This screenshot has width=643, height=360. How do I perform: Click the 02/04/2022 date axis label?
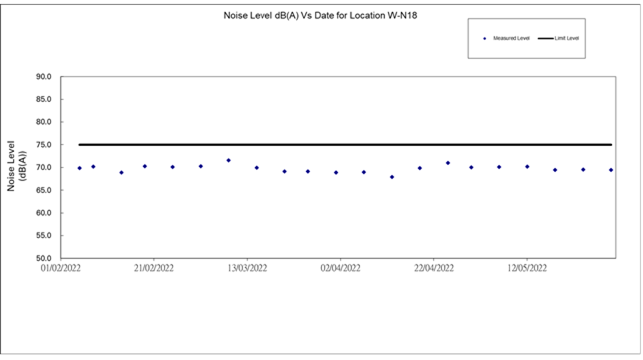click(340, 268)
